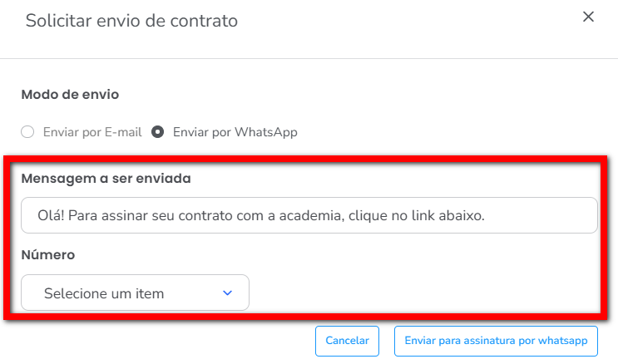
Task: Click the 'Modo de envio' heading
Action: [70, 95]
